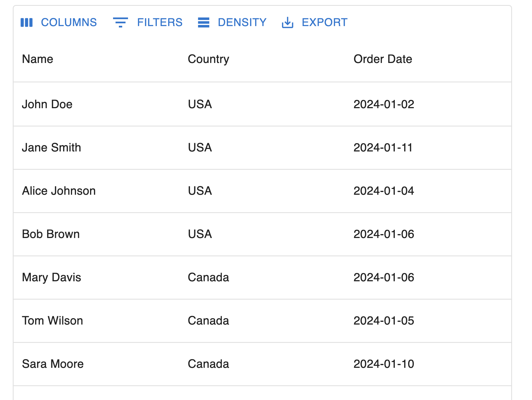The width and height of the screenshot is (532, 400).
Task: Select the Bob Brown row
Action: 51,234
